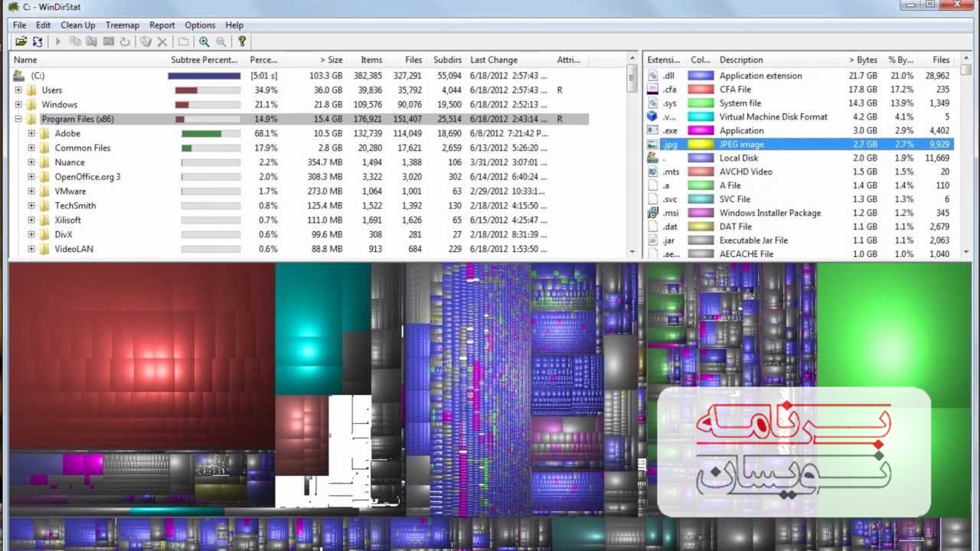Expand the Common Files subfolder node
This screenshot has width=980, height=551.
pyautogui.click(x=31, y=148)
